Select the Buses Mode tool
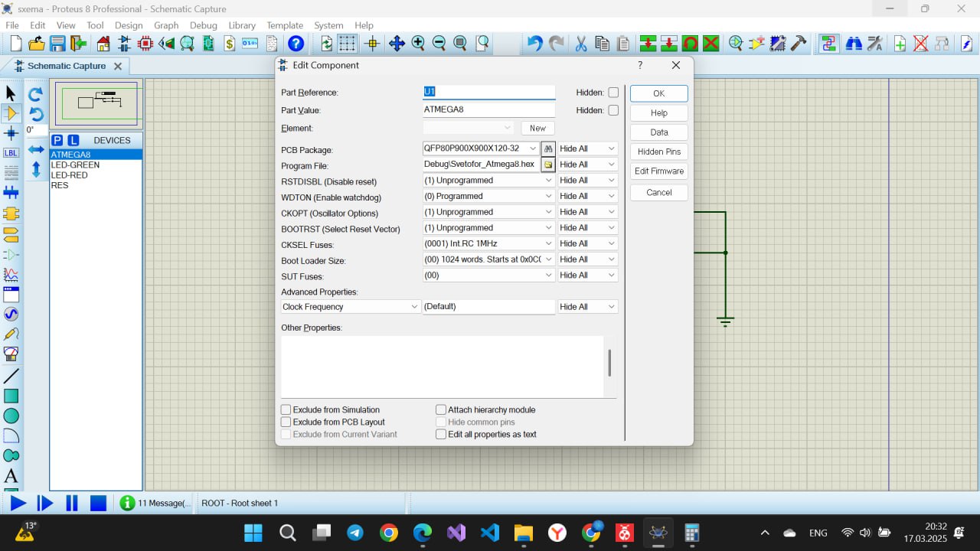Viewport: 980px width, 551px height. [11, 193]
